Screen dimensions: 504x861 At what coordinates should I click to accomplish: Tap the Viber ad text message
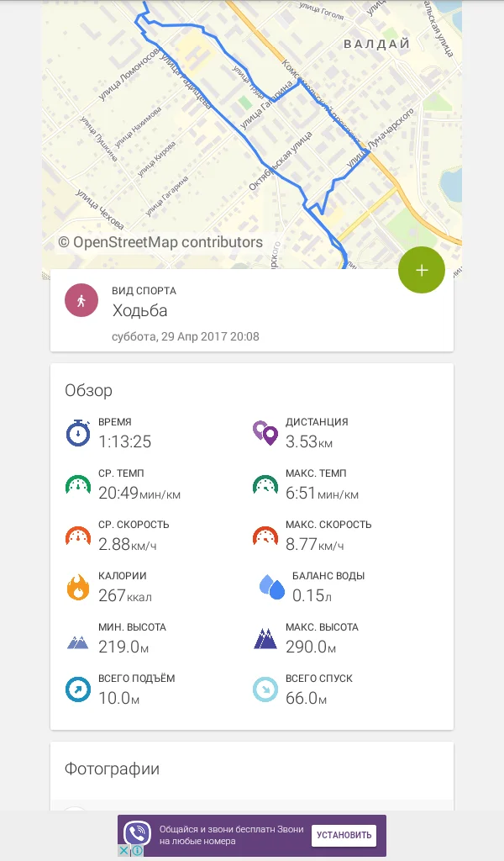pyautogui.click(x=232, y=835)
